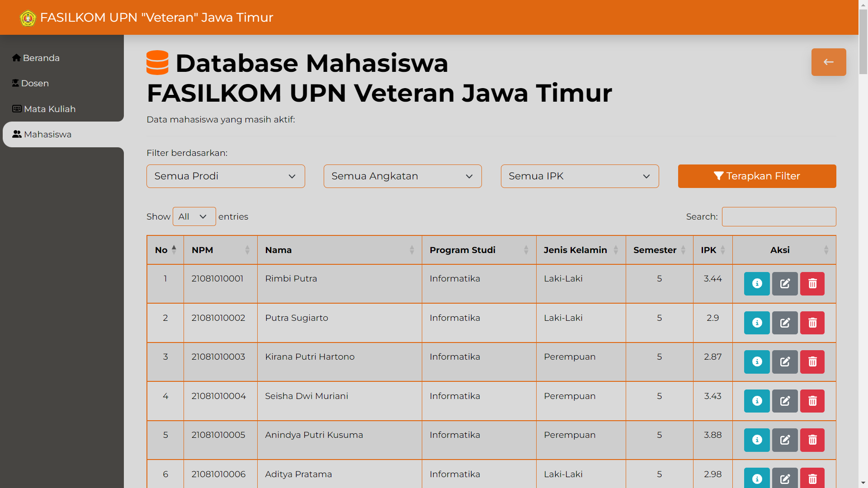Open Mata Kuliah in the sidebar
Viewport: 868px width, 488px height.
pos(44,109)
